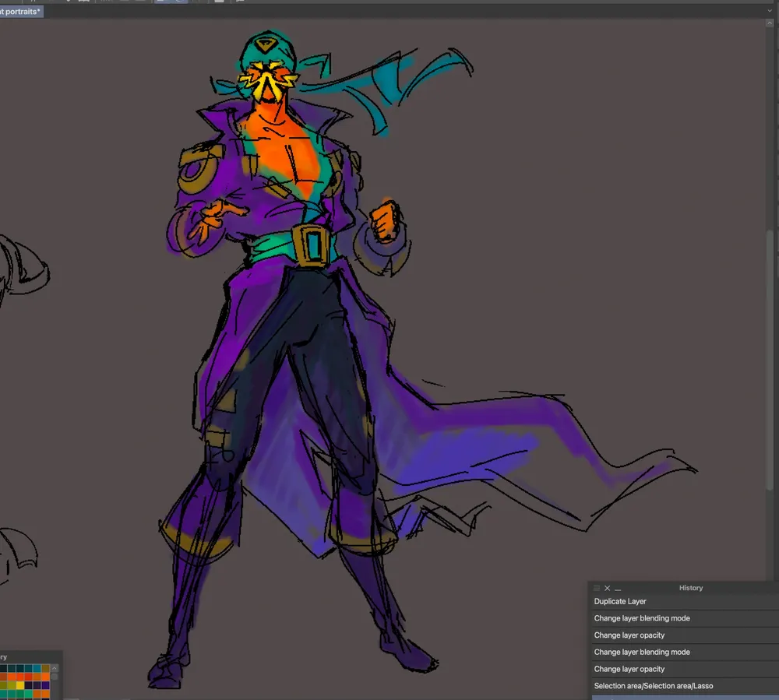Revert to the Duplicate Layer history step

(x=620, y=601)
